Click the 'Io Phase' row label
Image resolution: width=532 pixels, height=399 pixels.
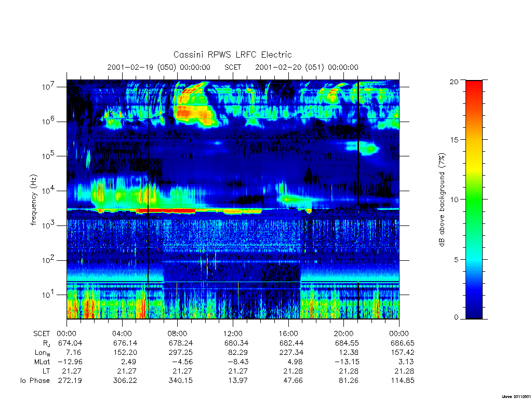(35, 380)
